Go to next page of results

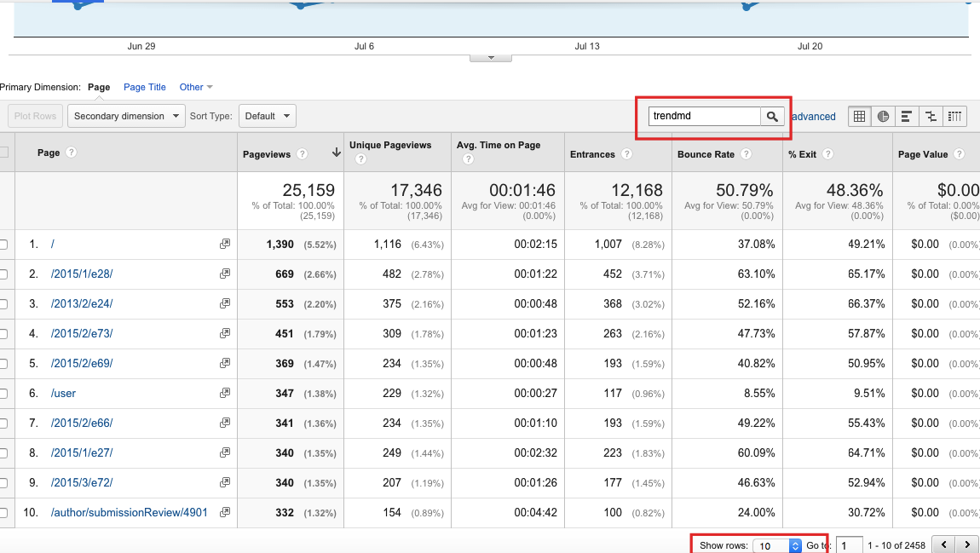click(x=966, y=544)
